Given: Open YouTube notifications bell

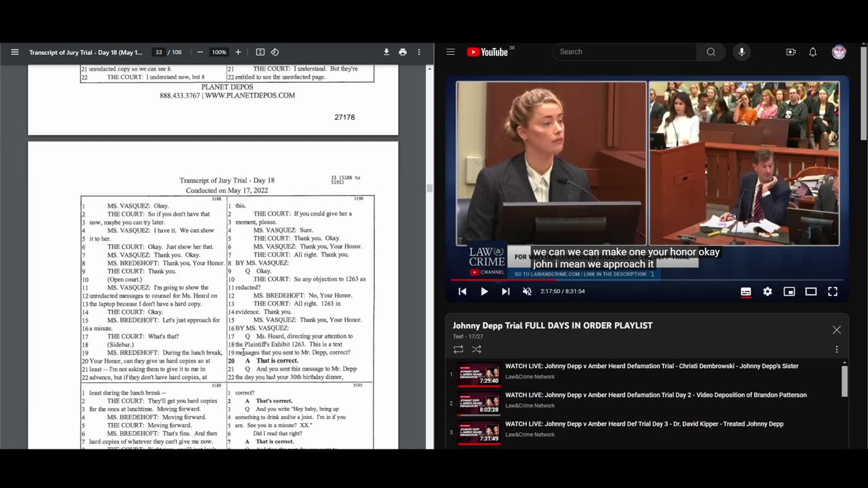Looking at the screenshot, I should 812,52.
